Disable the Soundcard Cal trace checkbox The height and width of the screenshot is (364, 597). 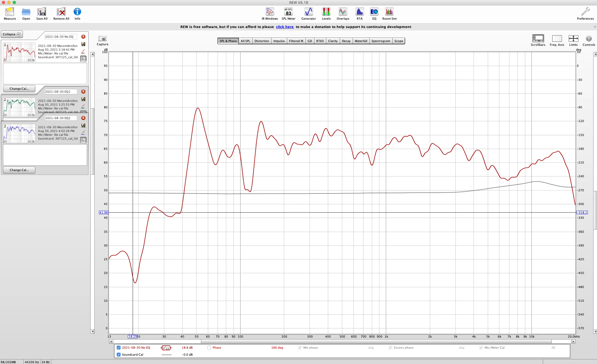click(x=119, y=355)
